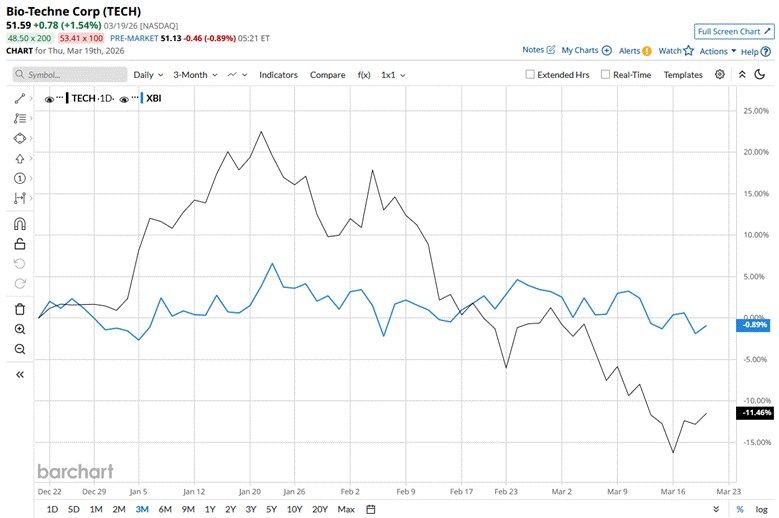Enable Real-Time checkbox
Screen dimensions: 779x518
(605, 74)
